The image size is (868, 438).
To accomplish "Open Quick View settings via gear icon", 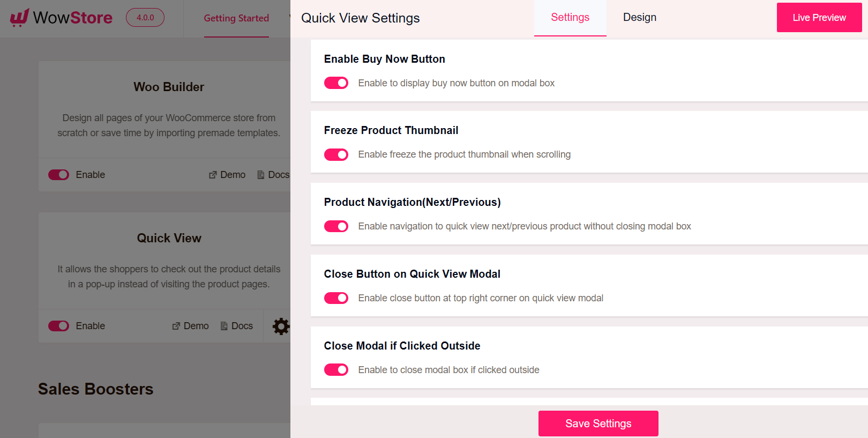I will 281,326.
